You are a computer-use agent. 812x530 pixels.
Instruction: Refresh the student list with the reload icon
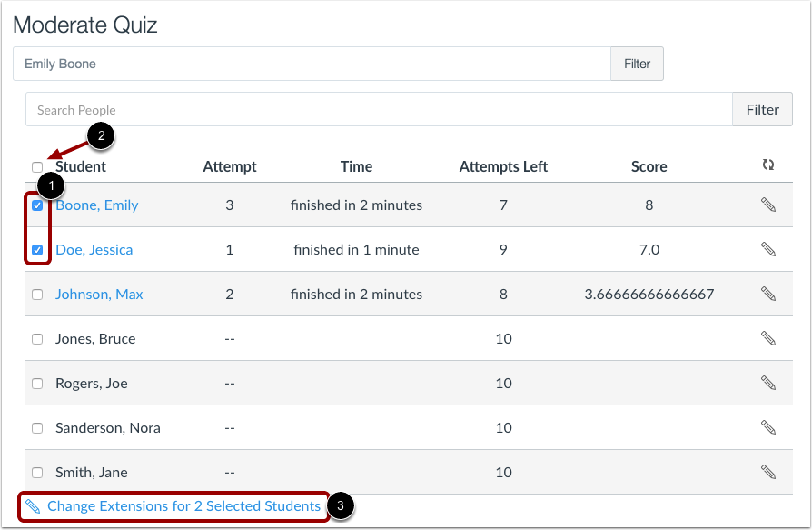click(768, 165)
